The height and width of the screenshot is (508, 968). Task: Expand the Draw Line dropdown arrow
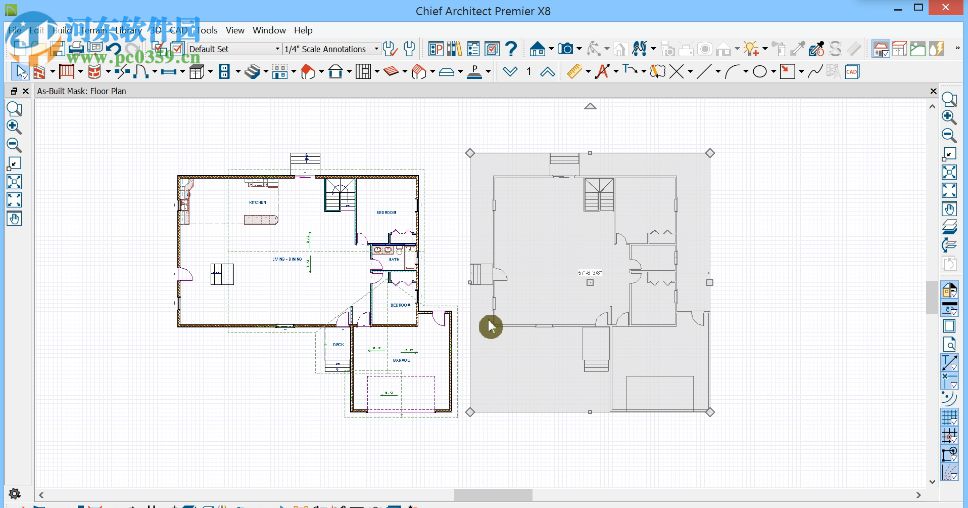point(717,72)
